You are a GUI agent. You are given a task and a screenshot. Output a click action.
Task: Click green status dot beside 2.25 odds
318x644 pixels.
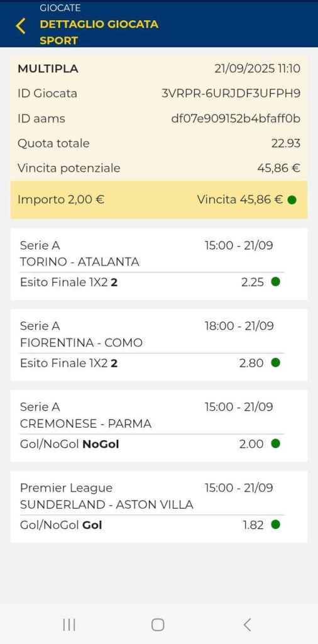(x=276, y=282)
